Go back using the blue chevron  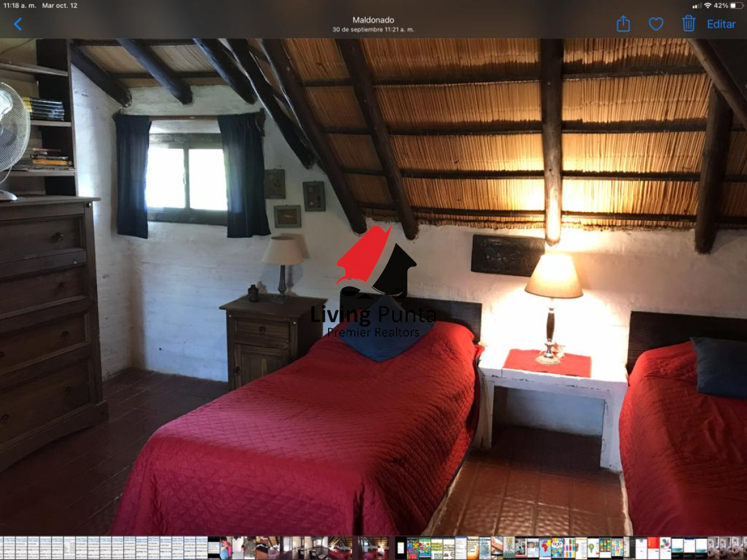(x=17, y=24)
